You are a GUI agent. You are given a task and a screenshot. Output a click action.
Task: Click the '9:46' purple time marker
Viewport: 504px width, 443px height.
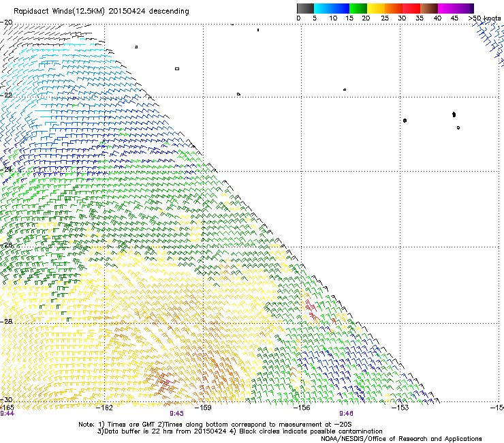(346, 414)
